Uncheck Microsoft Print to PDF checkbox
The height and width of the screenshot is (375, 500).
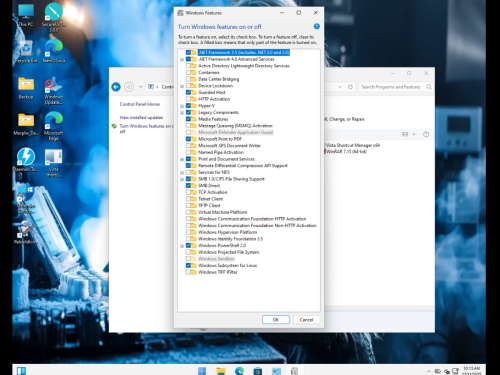point(188,139)
